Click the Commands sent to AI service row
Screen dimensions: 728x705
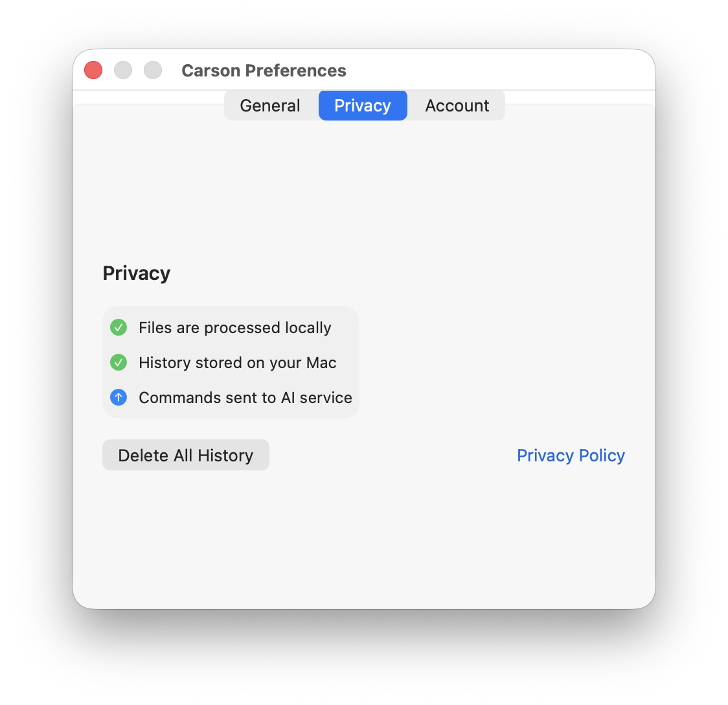(x=245, y=397)
